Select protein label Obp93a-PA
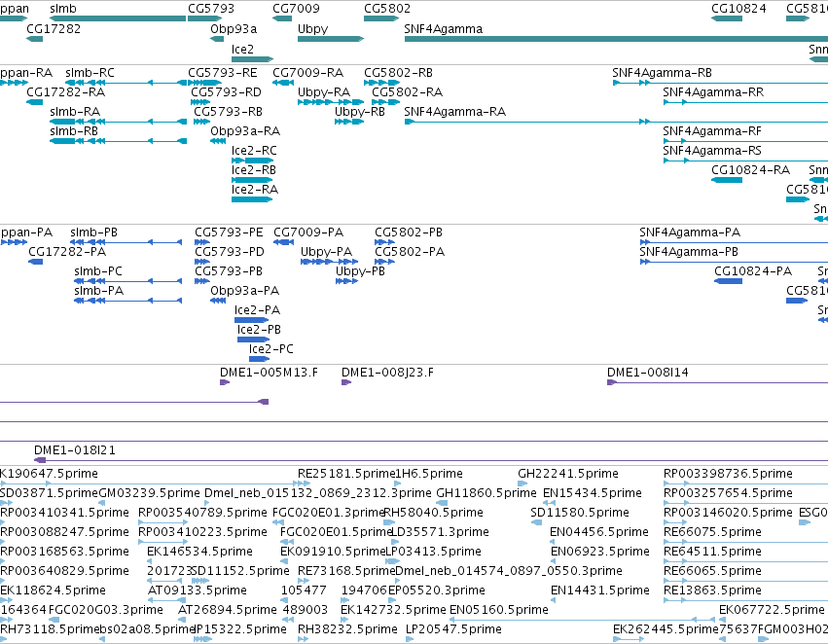Screen dimensions: 828x644 click(245, 291)
